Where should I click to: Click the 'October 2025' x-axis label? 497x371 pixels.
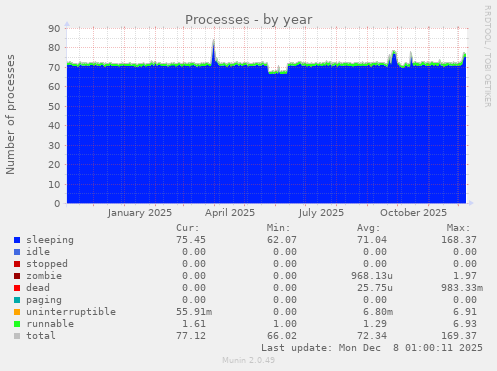tap(413, 213)
